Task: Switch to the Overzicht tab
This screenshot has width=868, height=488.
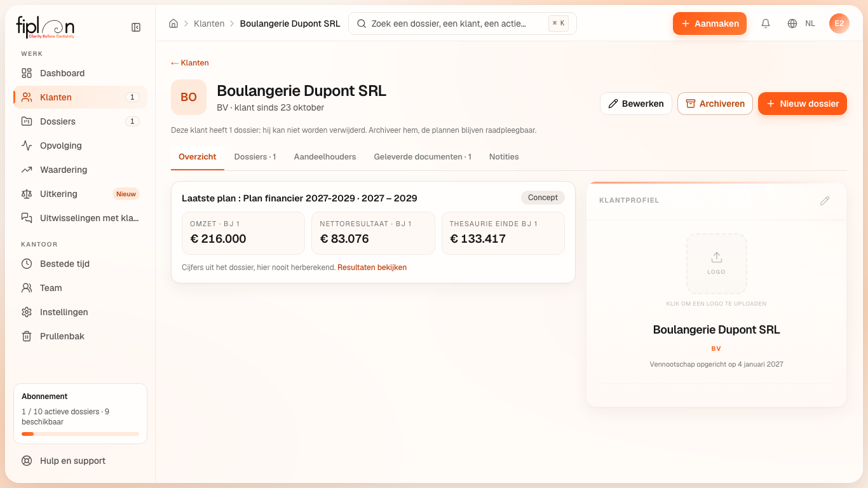Action: (198, 157)
